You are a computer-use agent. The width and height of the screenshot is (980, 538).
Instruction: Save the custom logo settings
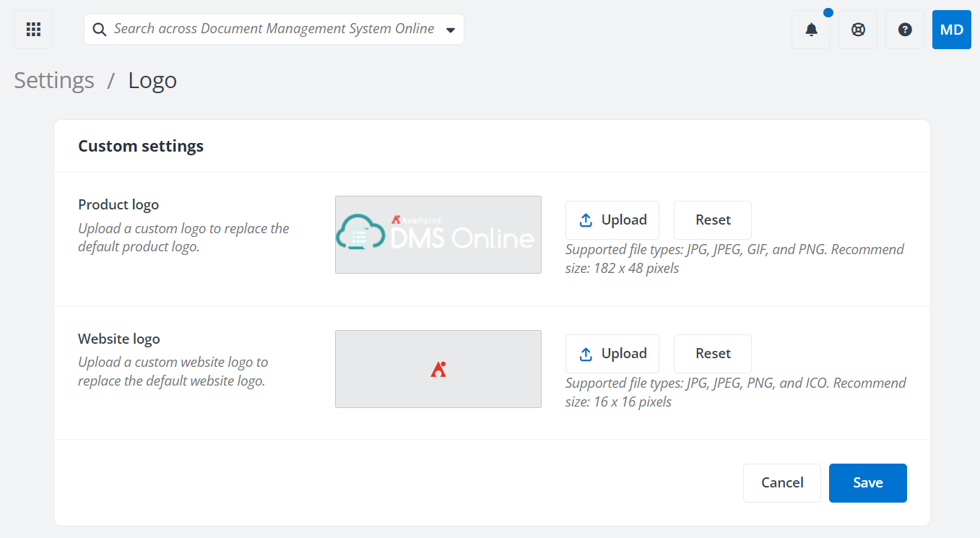[x=867, y=482]
